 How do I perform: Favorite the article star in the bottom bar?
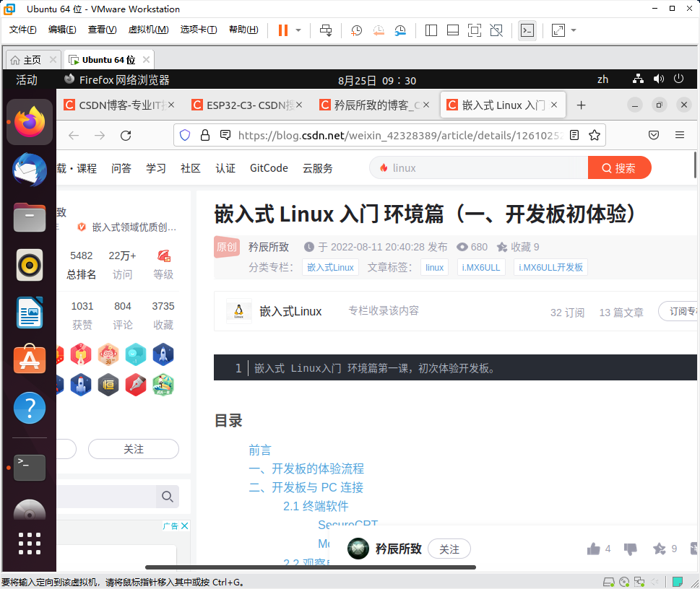tap(660, 549)
